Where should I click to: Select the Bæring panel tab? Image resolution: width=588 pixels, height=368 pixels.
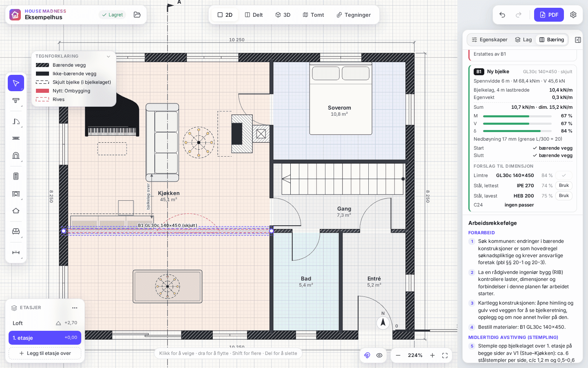coord(552,40)
